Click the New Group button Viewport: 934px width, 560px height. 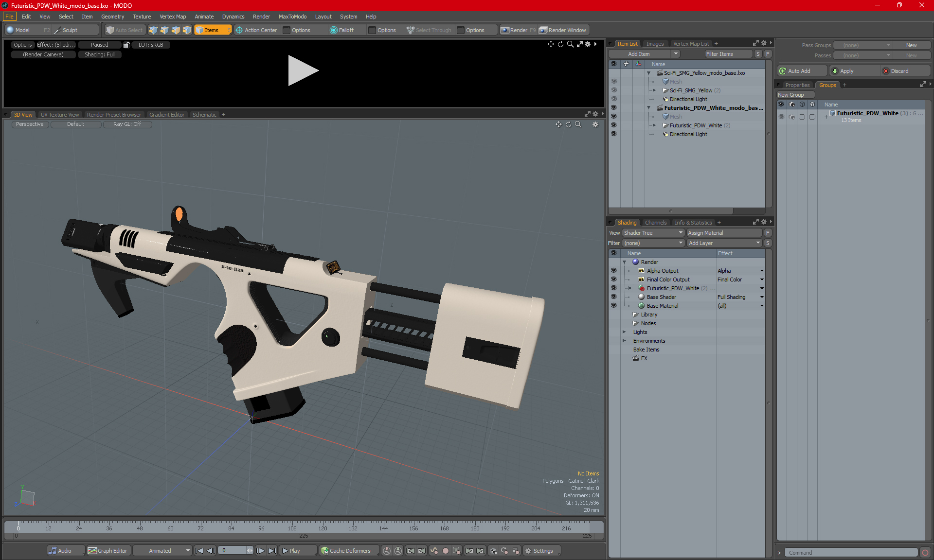[795, 95]
